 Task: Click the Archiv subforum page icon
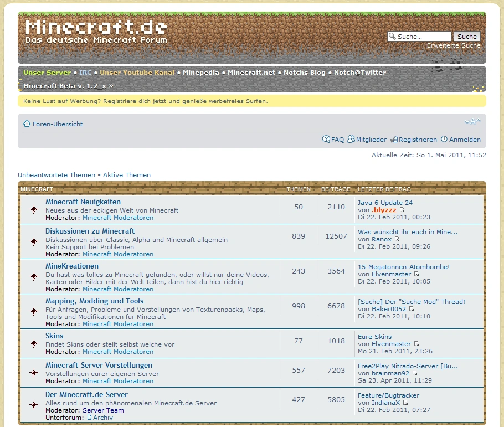click(x=89, y=418)
